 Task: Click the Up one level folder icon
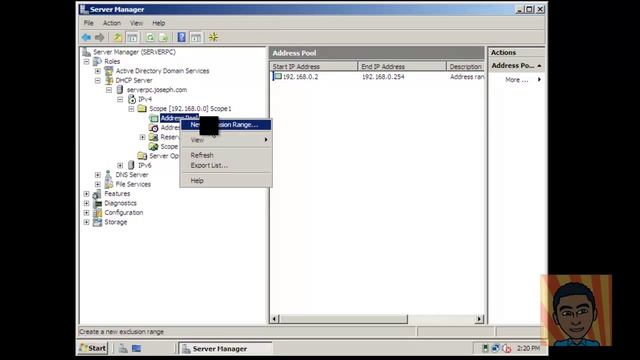[x=118, y=38]
